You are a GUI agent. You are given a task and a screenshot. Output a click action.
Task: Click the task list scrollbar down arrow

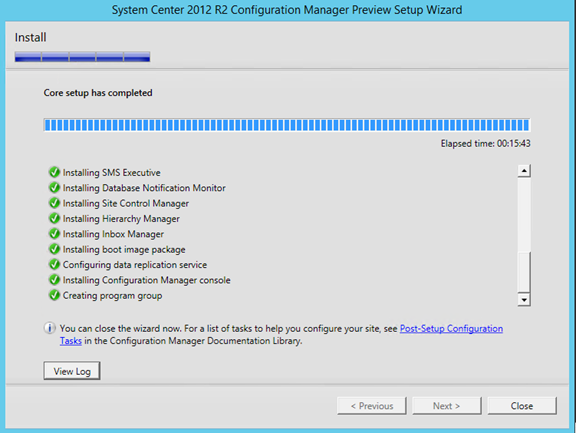(524, 300)
